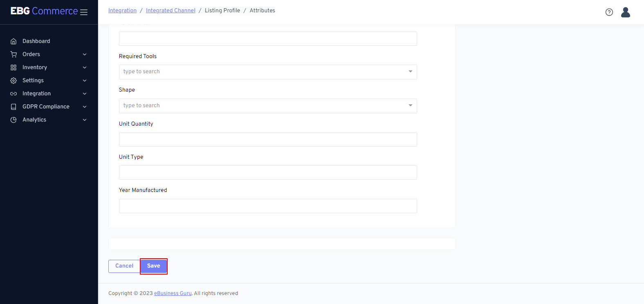Navigate to Integration breadcrumb link
Screen dimensions: 644x304
coord(122,11)
